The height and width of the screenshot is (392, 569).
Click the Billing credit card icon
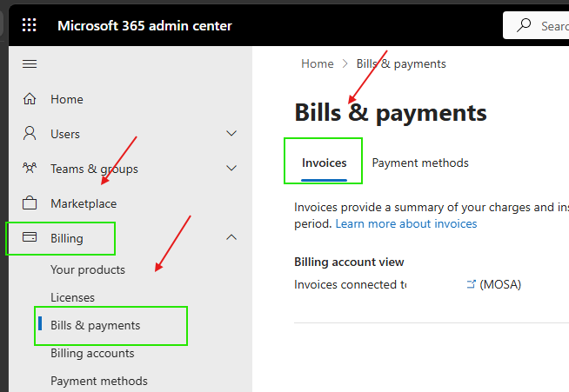click(x=30, y=237)
